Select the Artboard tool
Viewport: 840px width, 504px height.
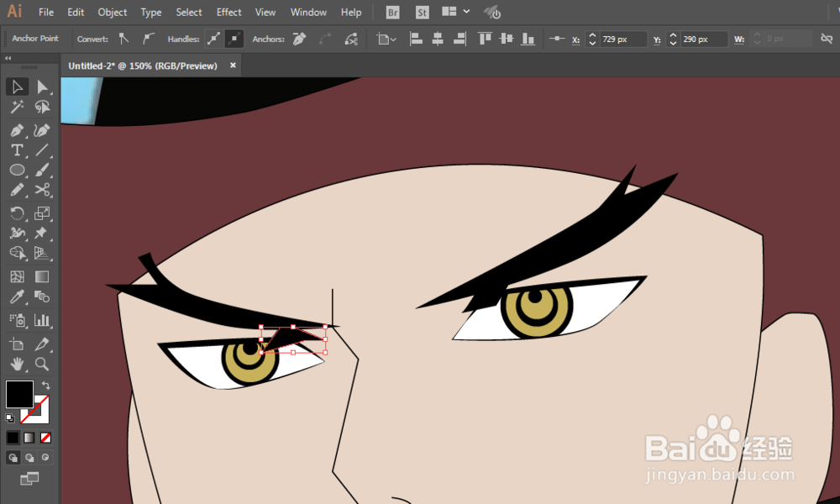click(x=17, y=344)
